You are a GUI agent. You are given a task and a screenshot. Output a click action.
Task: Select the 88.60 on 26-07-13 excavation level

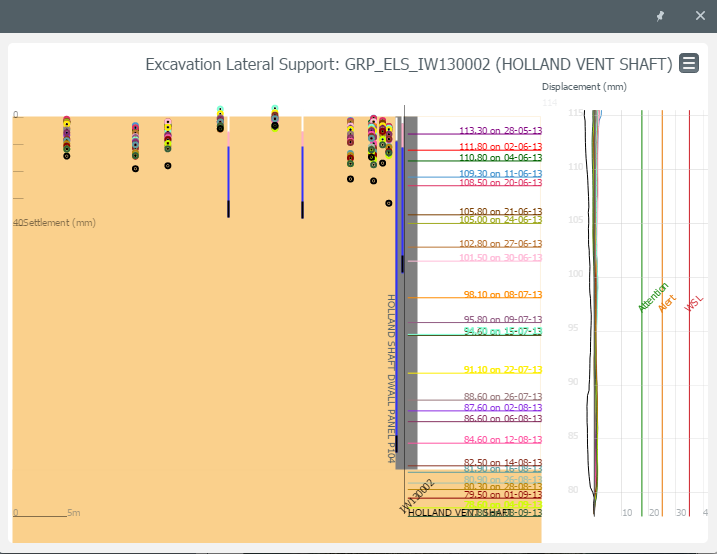click(x=503, y=397)
